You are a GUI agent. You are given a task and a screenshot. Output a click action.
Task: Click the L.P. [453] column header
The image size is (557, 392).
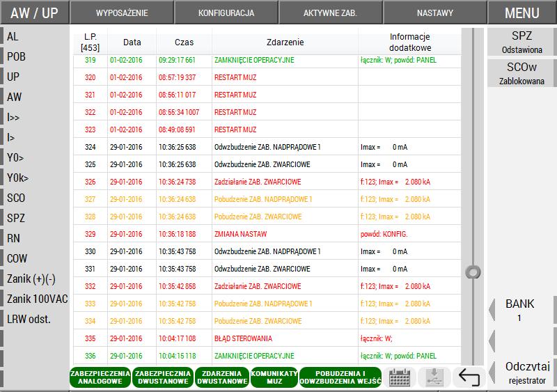point(91,42)
